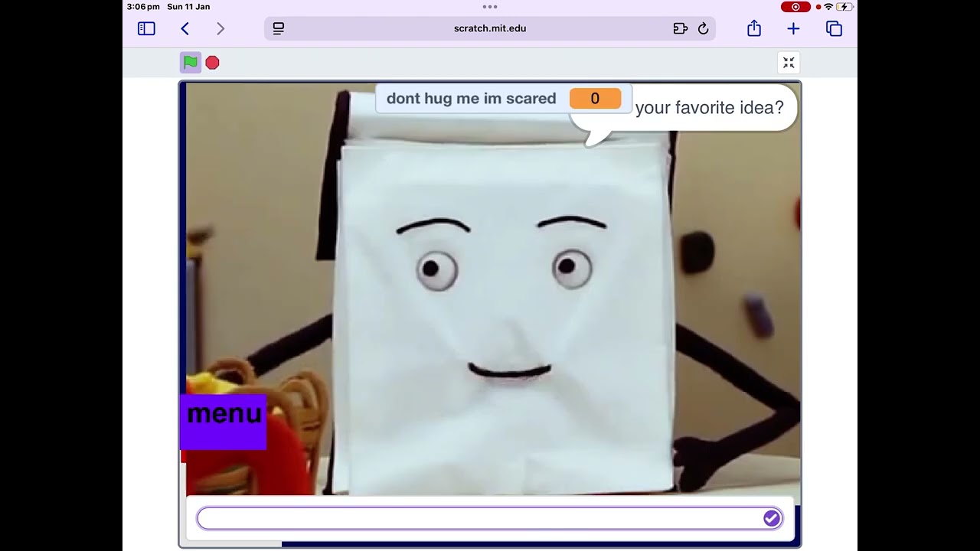The image size is (980, 551).
Task: Tap the Wi-Fi indicator in the status bar
Action: (x=828, y=7)
